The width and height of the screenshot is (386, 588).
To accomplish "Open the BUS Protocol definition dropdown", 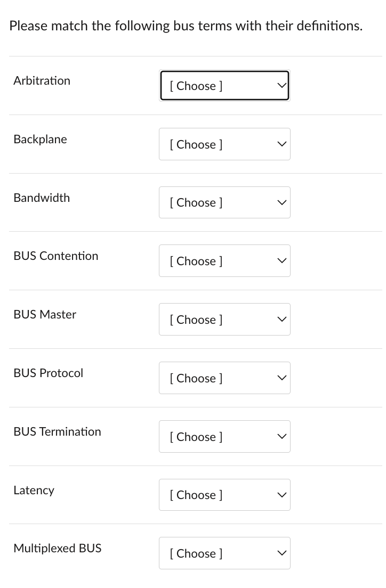I will (x=224, y=378).
